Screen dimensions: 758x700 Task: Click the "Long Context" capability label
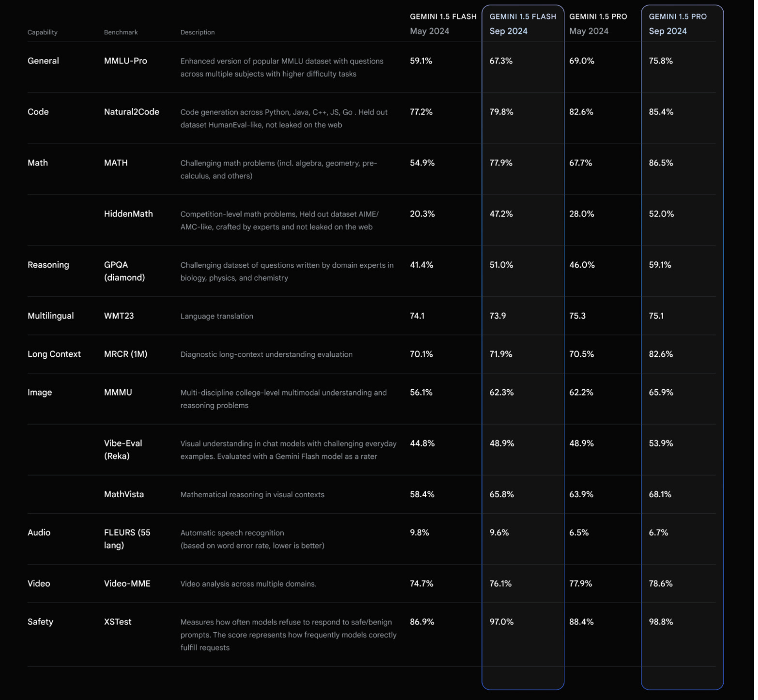(x=54, y=354)
